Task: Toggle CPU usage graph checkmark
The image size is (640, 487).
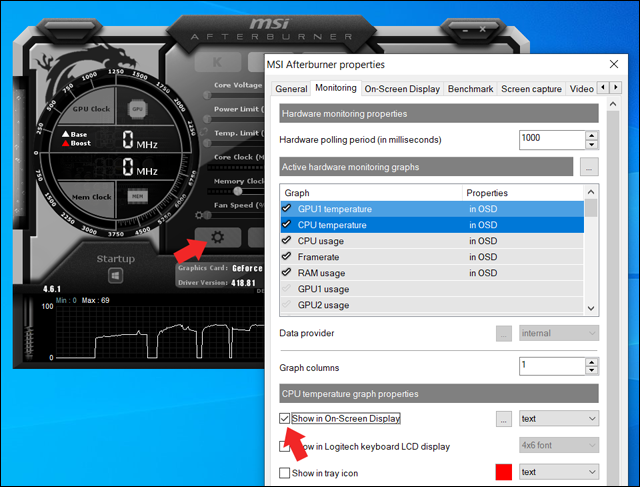Action: [287, 240]
